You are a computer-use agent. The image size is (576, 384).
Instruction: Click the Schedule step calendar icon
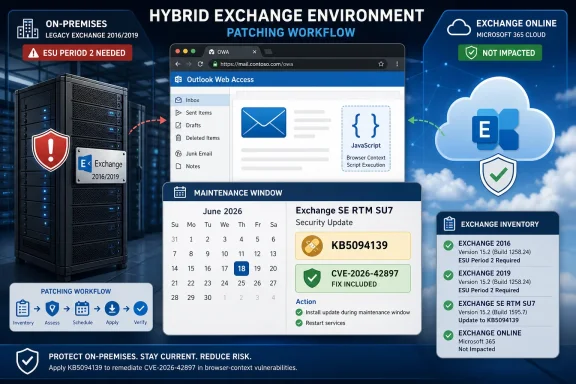82,308
